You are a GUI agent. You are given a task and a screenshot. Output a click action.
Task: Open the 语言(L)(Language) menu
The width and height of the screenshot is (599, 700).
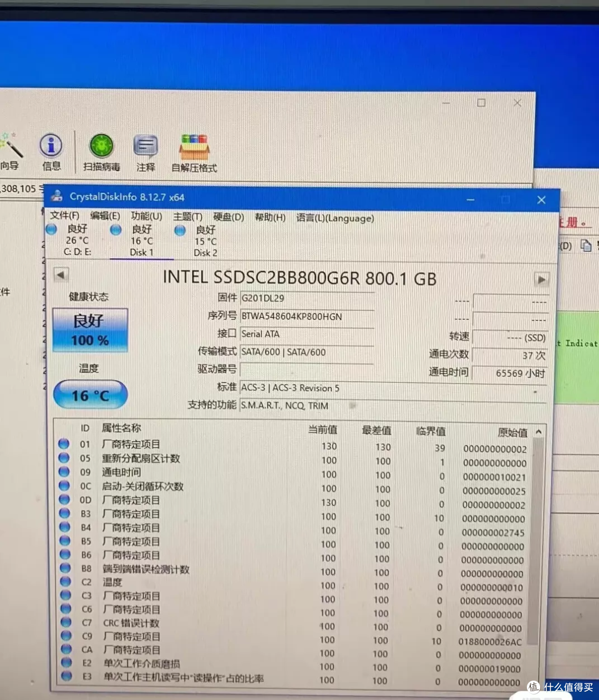[x=335, y=218]
